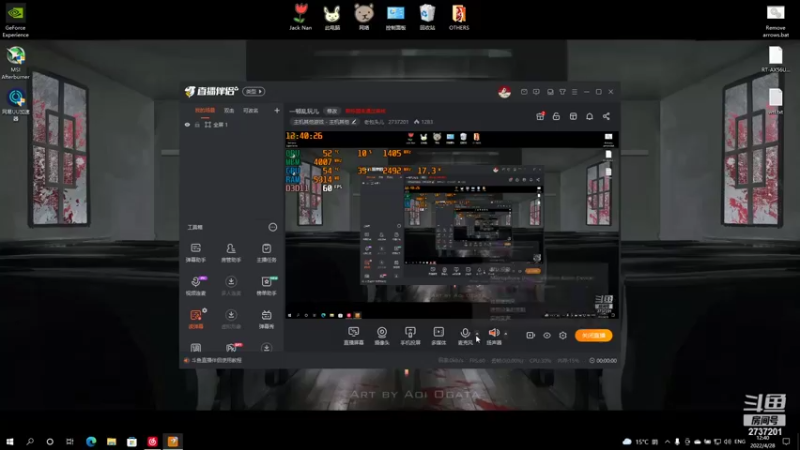Open File Explorer from taskbar
This screenshot has width=800, height=450.
[x=111, y=441]
